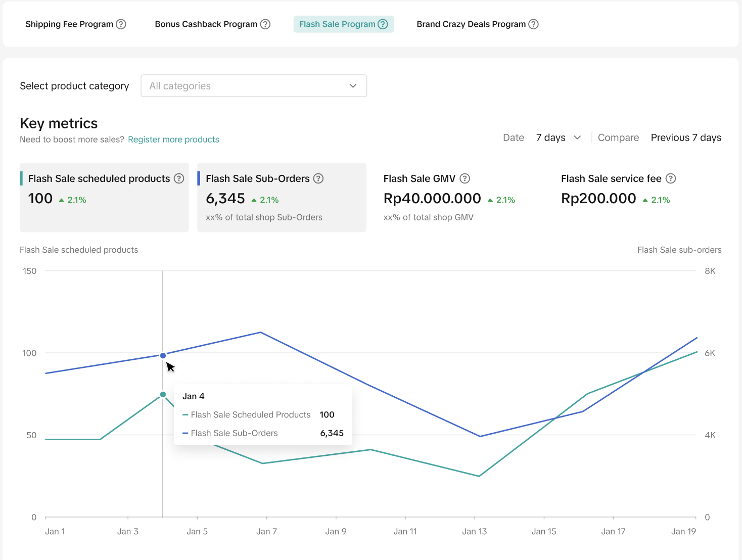742x560 pixels.
Task: Select the Flash Sale GMV metric card
Action: coord(459,198)
